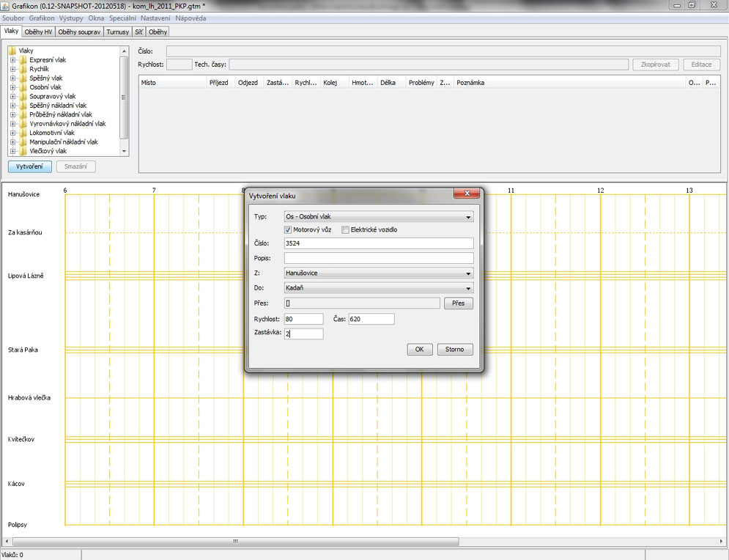This screenshot has height=560, width=729.
Task: Open the Soubor menu
Action: click(13, 18)
